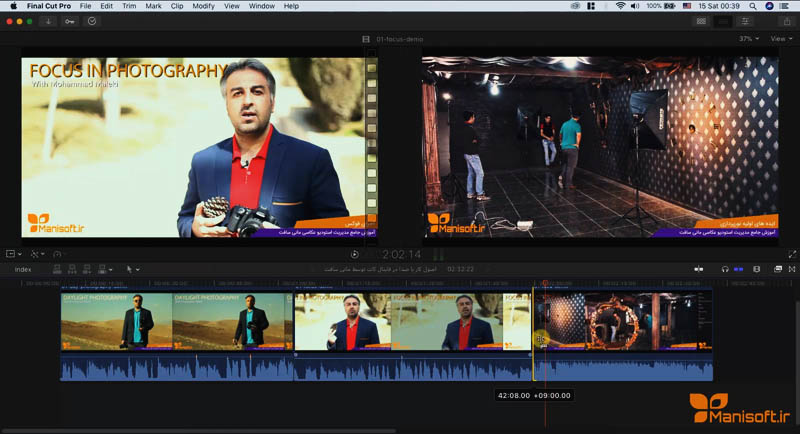
Task: Open the transform tool dropdown below viewer
Action: tap(13, 253)
